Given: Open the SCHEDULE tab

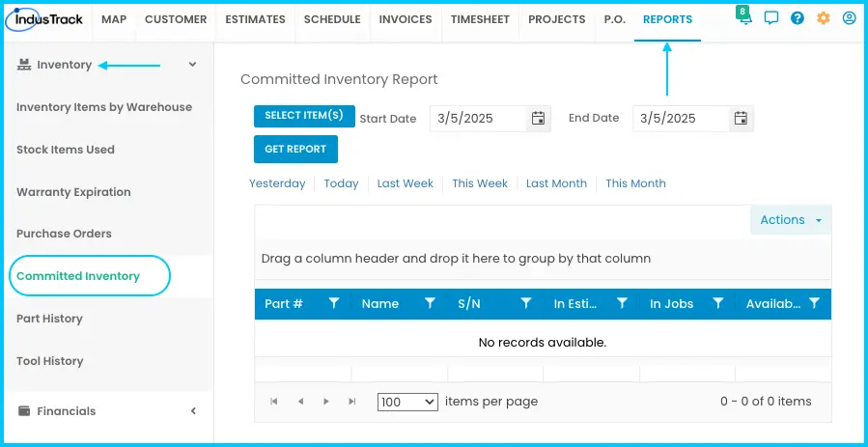Looking at the screenshot, I should [x=332, y=19].
